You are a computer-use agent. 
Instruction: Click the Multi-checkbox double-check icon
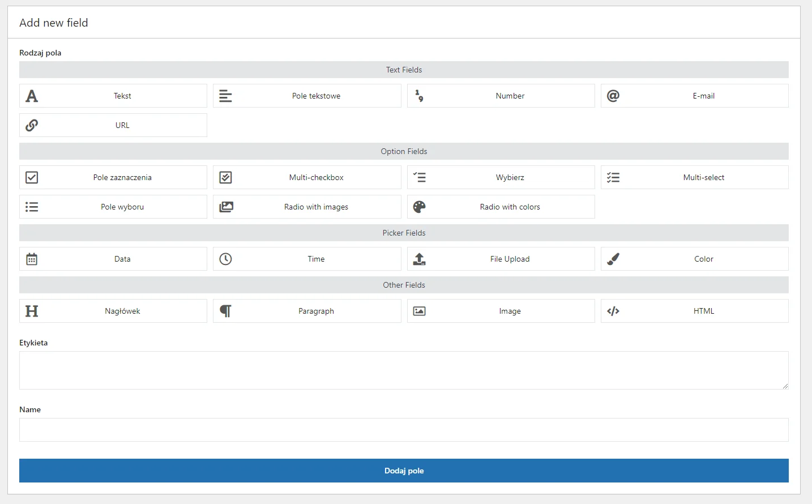[225, 178]
